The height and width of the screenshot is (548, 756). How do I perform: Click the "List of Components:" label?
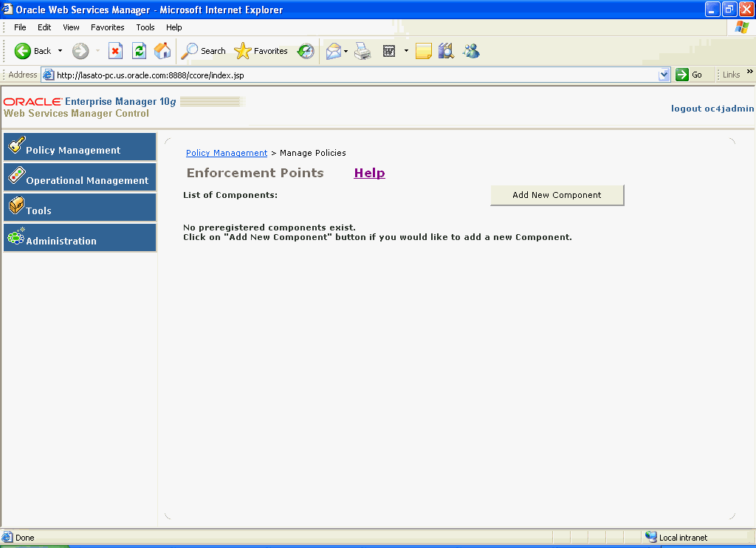[x=230, y=195]
